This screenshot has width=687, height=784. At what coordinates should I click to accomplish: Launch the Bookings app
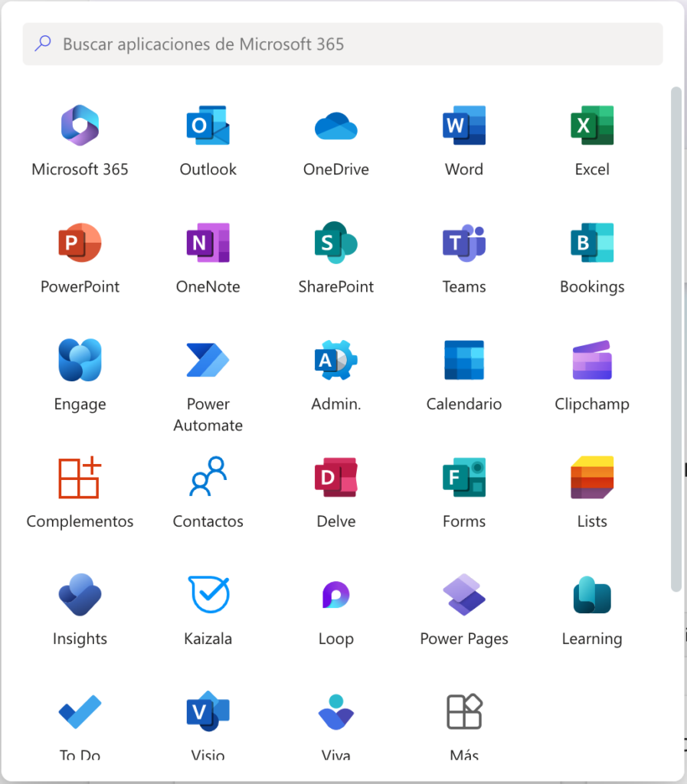592,243
